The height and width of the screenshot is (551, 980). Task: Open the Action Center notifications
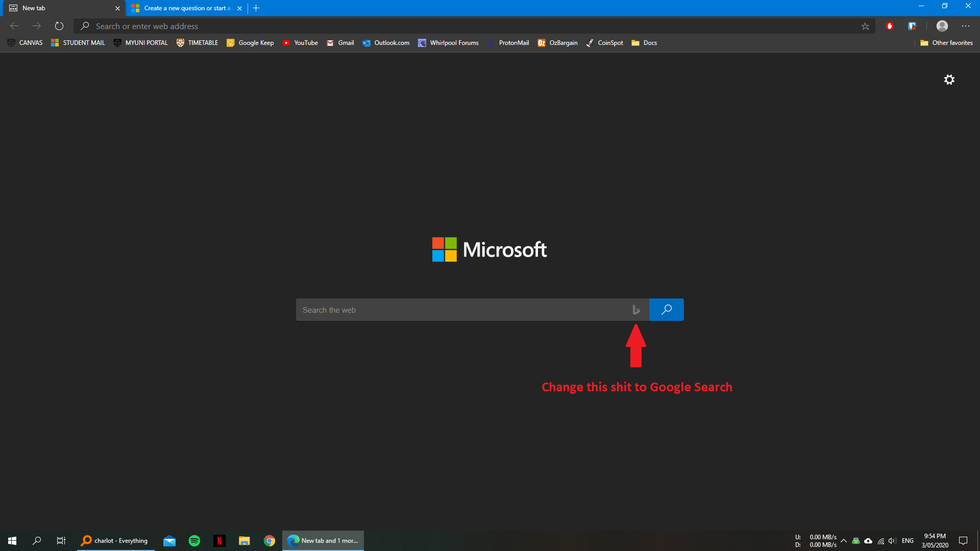coord(963,541)
